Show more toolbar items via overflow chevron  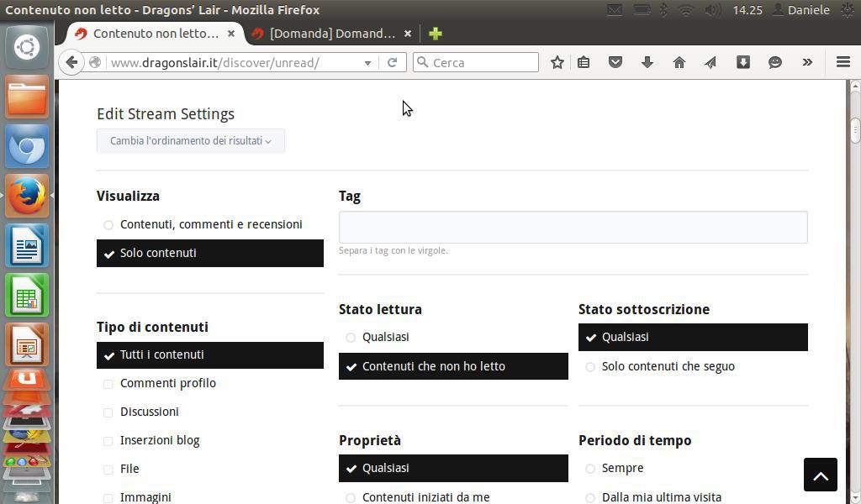807,62
